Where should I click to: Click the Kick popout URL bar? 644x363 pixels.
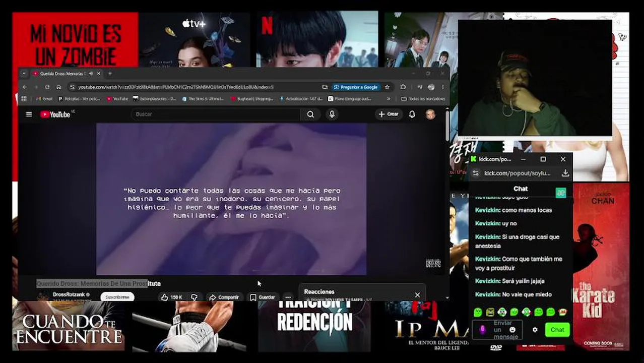pyautogui.click(x=518, y=173)
